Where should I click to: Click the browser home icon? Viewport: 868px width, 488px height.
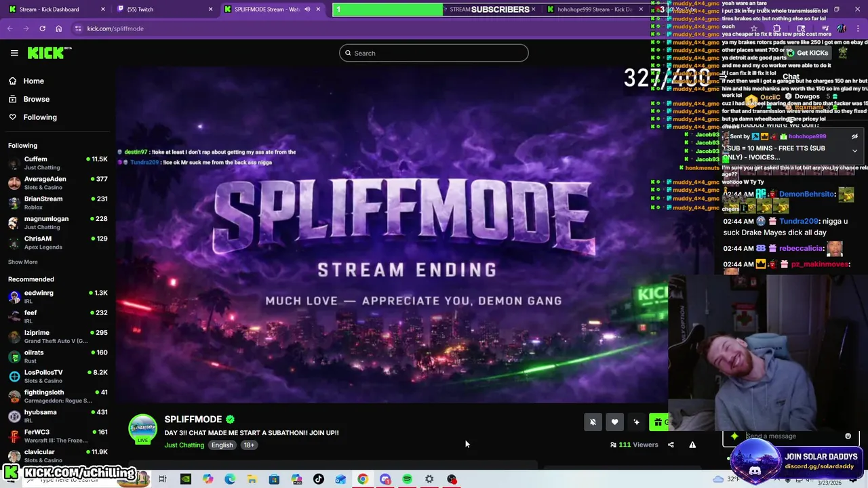point(58,28)
